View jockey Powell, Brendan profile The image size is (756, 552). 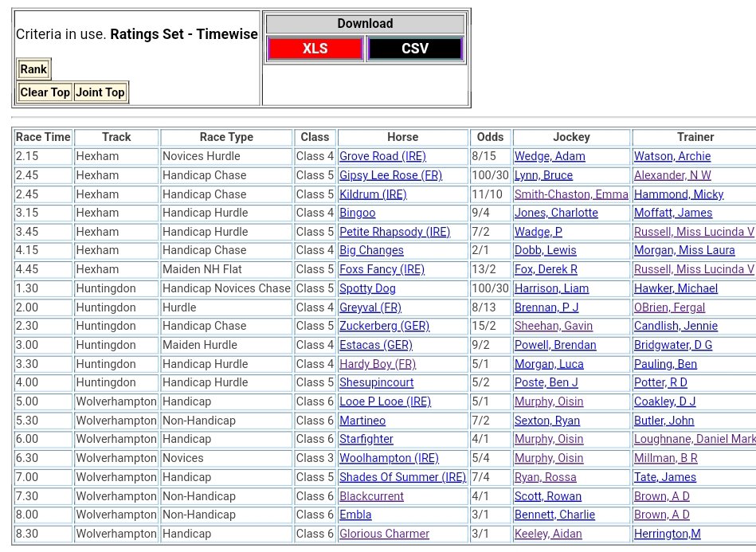[x=554, y=345]
